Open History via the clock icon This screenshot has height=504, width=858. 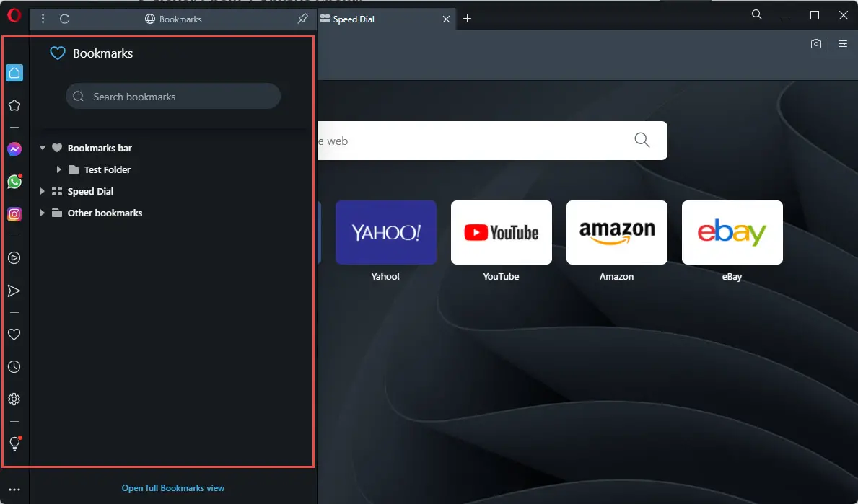tap(14, 366)
